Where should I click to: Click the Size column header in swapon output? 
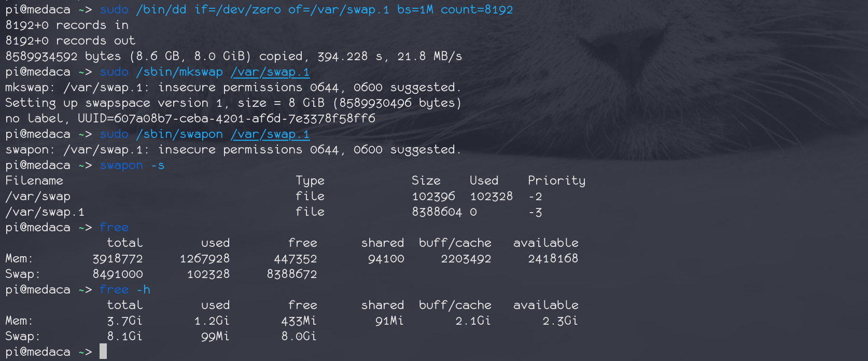(x=426, y=180)
